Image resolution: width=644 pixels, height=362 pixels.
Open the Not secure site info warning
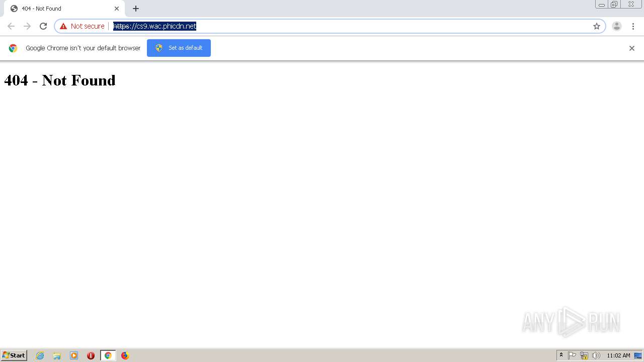pos(82,26)
